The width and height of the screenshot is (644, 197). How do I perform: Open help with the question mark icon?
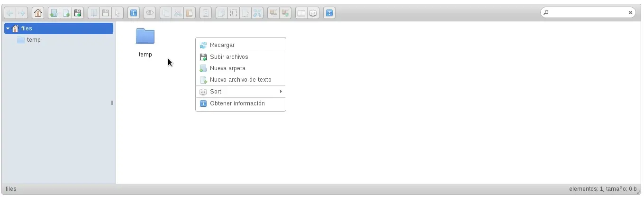[x=329, y=13]
